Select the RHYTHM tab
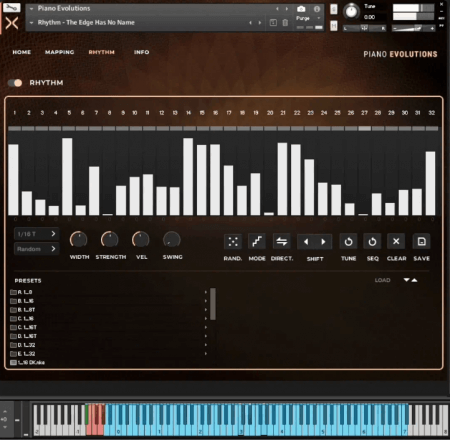Viewport: 450px width, 440px height. point(101,52)
